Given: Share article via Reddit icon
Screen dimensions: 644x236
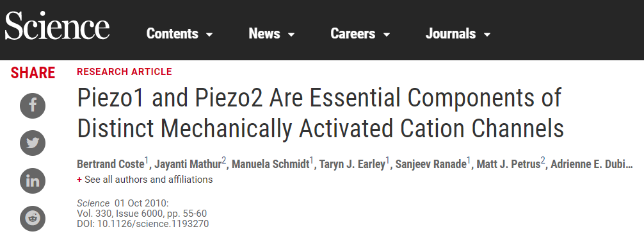Looking at the screenshot, I should point(33,218).
